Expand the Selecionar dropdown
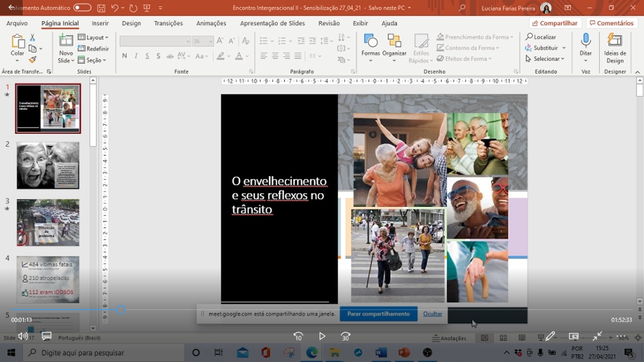The height and width of the screenshot is (362, 644). tap(545, 59)
